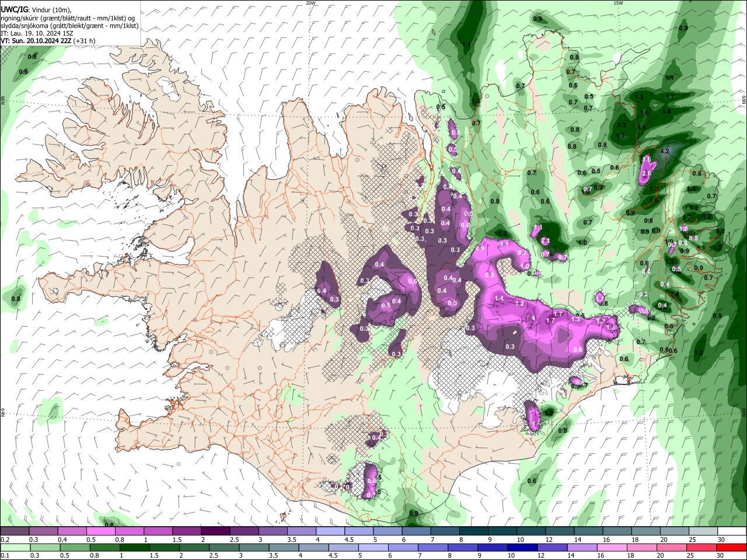Click 'VT: Sun. 20.10.2024 22Z (+31 h)' valid time
This screenshot has width=747, height=560.
point(48,41)
